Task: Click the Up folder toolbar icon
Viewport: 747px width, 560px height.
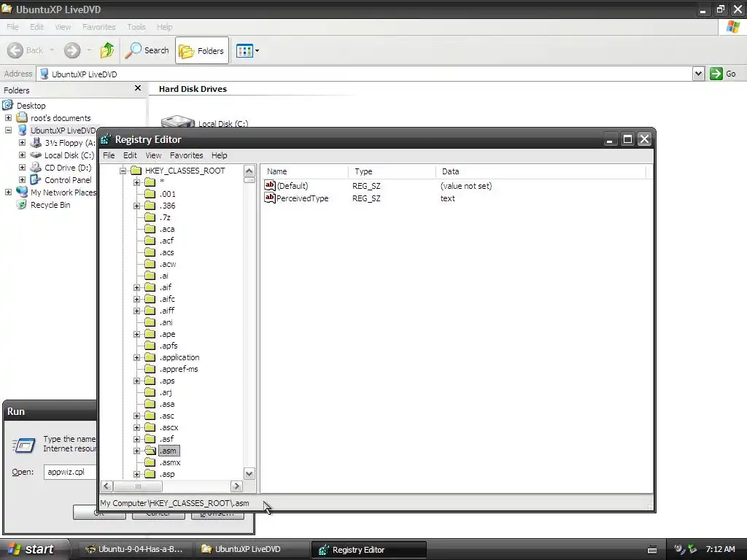Action: tap(107, 50)
